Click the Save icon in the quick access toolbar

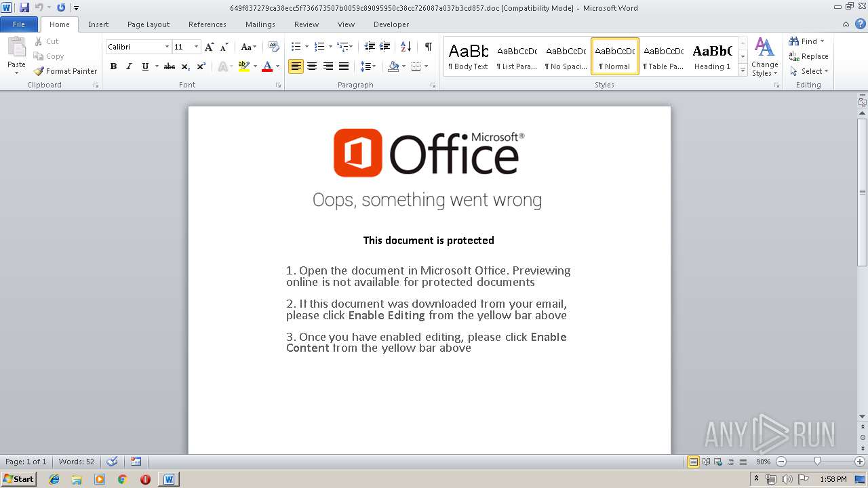click(x=24, y=7)
